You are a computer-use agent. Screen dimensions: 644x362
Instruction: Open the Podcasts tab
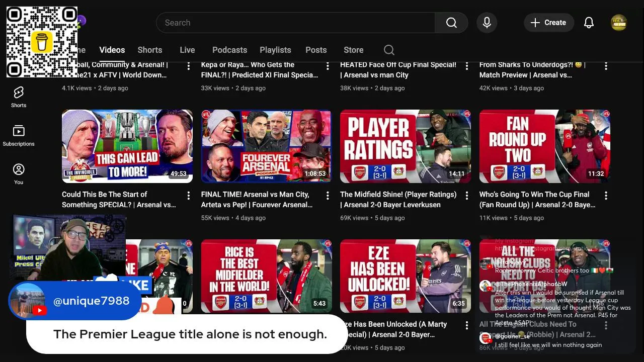click(x=229, y=50)
